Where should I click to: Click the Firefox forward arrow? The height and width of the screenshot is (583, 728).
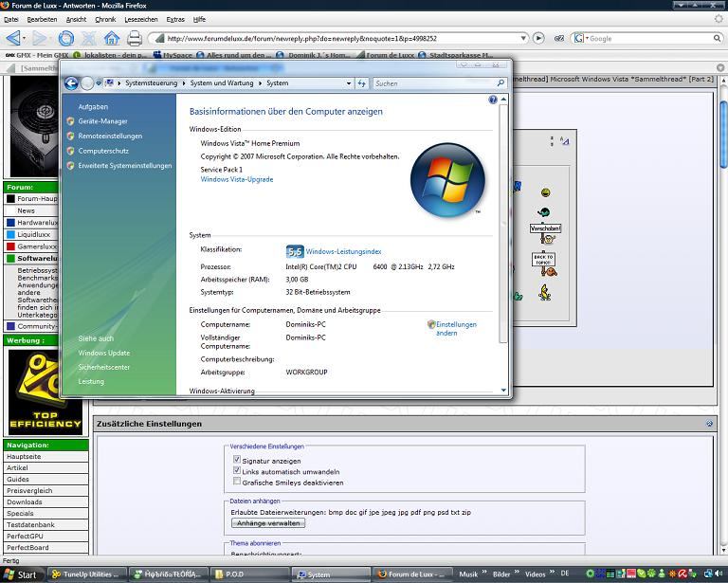point(40,38)
